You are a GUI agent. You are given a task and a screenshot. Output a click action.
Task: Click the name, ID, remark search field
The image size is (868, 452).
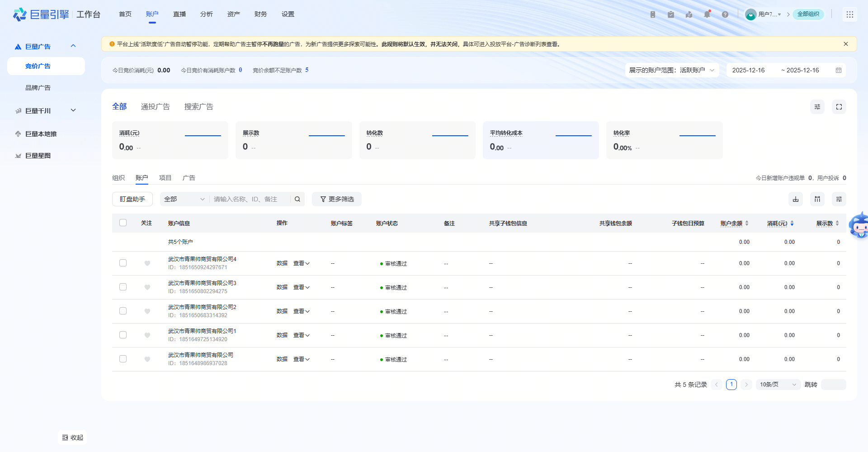pyautogui.click(x=249, y=199)
